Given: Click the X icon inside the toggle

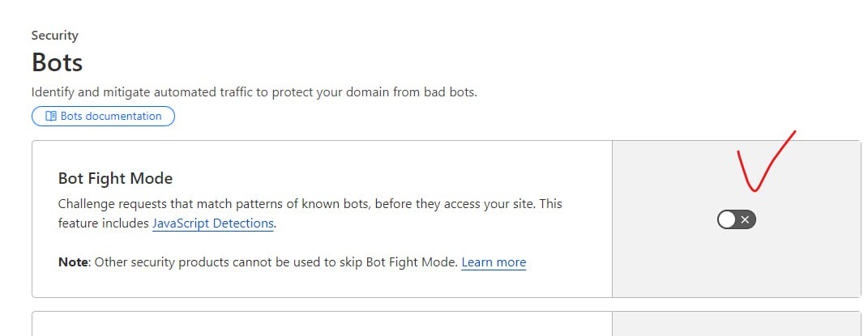Looking at the screenshot, I should point(745,219).
